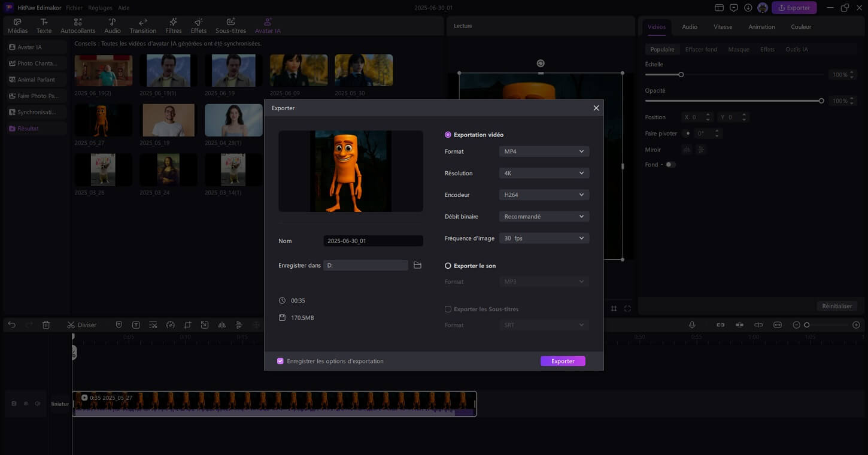Close the Exporter dialog
This screenshot has height=455, width=868.
pyautogui.click(x=596, y=108)
